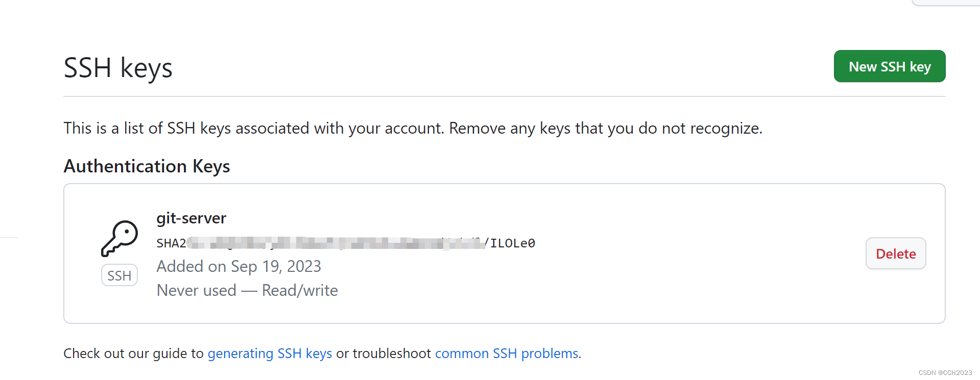Viewport: 980px width, 380px height.
Task: Click the SSH badge under the key icon
Action: 119,275
